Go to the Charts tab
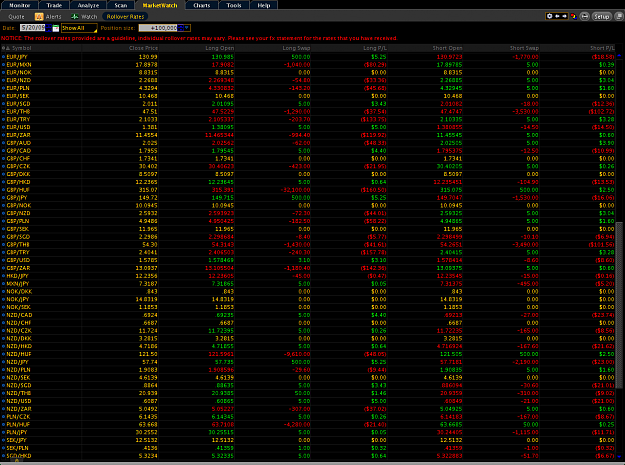Screen dimensions: 625x465 click(x=202, y=5)
